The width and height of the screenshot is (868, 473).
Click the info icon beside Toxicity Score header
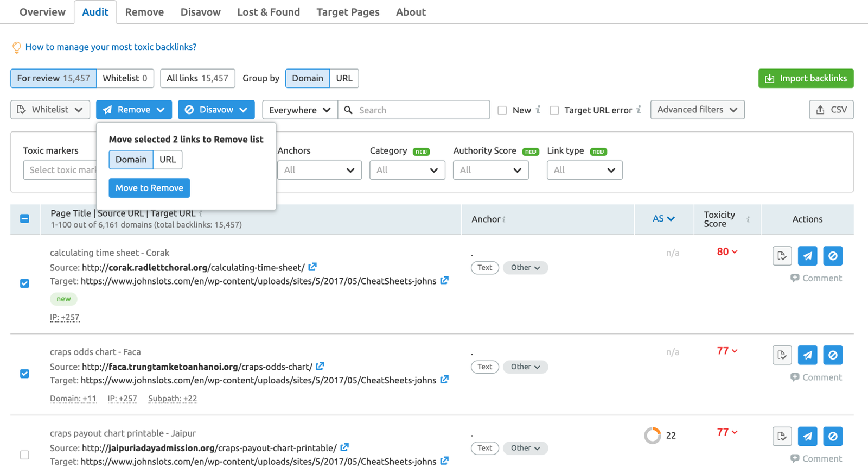748,219
